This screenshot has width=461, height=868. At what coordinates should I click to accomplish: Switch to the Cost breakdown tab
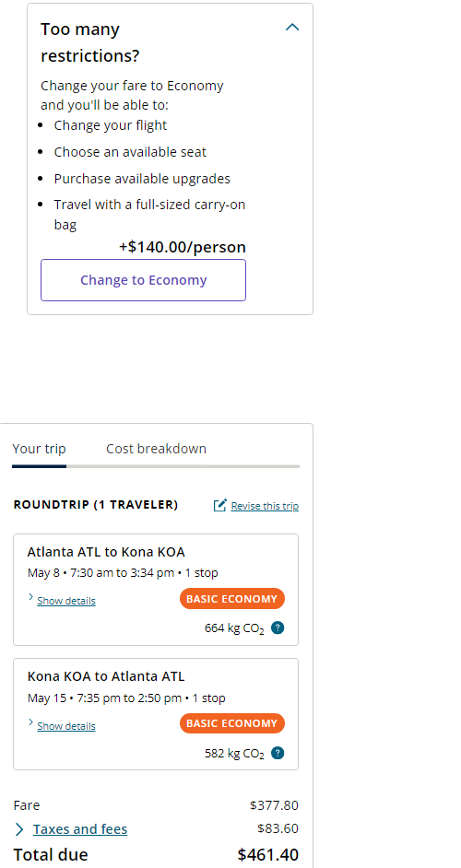[x=156, y=449]
